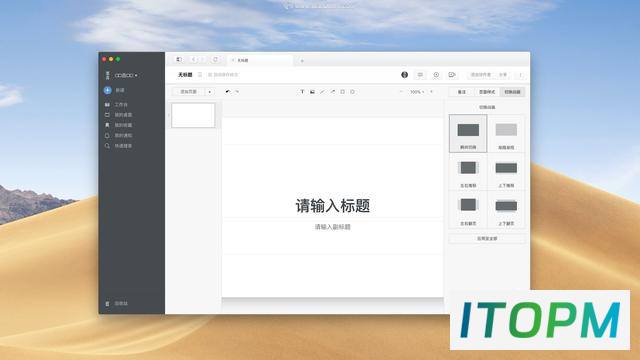Click the undo arrow icon

[x=228, y=92]
